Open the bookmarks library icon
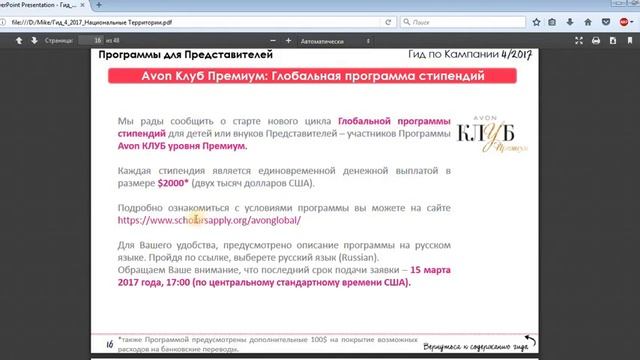Viewport: 640px width, 360px height. (552, 22)
